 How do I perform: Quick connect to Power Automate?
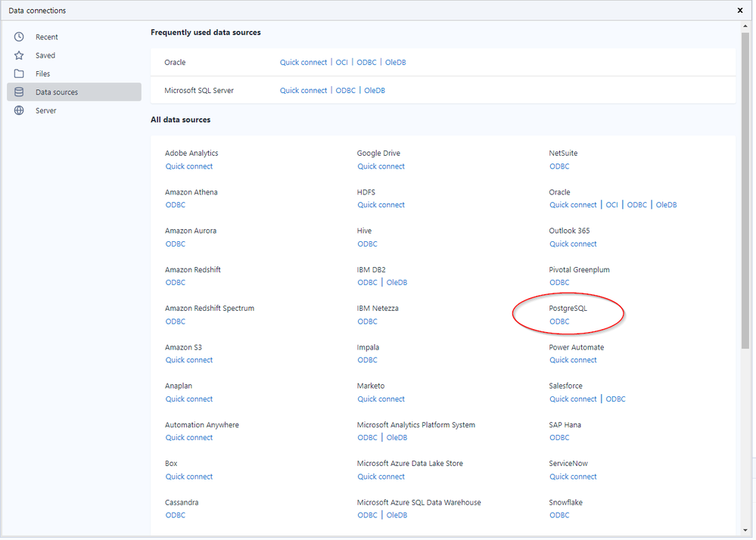point(573,359)
